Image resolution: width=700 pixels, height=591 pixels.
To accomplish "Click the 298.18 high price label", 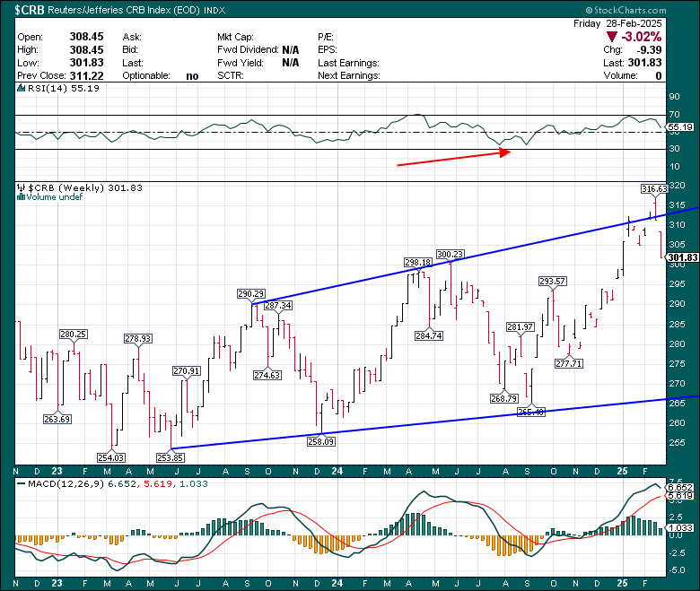I will point(418,262).
